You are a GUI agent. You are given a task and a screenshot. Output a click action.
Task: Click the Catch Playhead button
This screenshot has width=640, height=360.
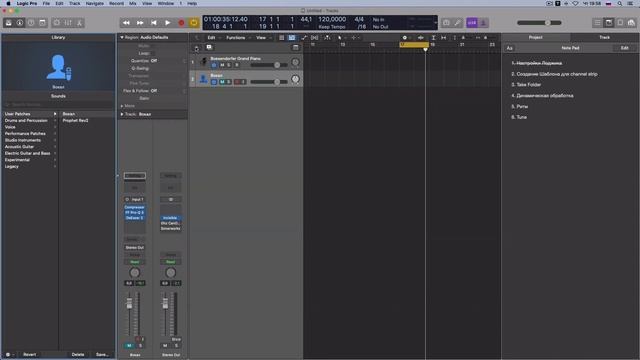pyautogui.click(x=327, y=38)
